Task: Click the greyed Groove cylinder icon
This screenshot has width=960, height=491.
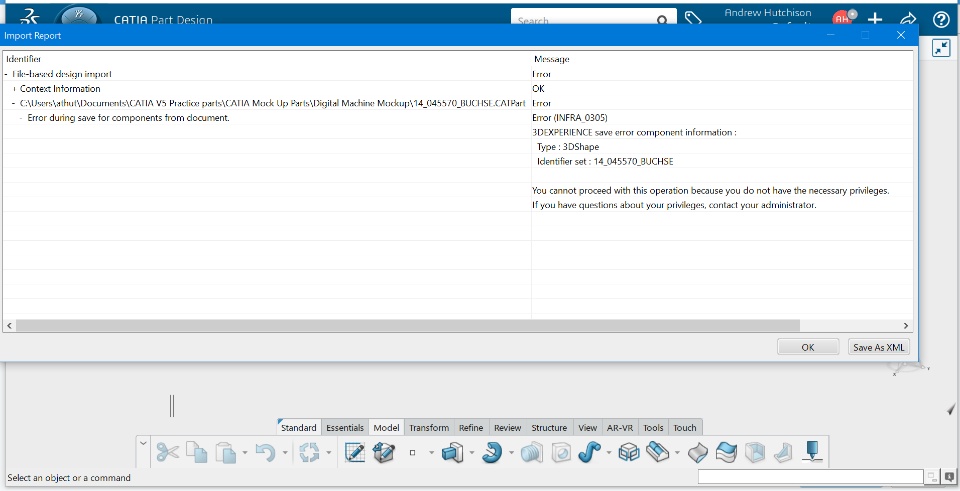Action: tap(531, 453)
